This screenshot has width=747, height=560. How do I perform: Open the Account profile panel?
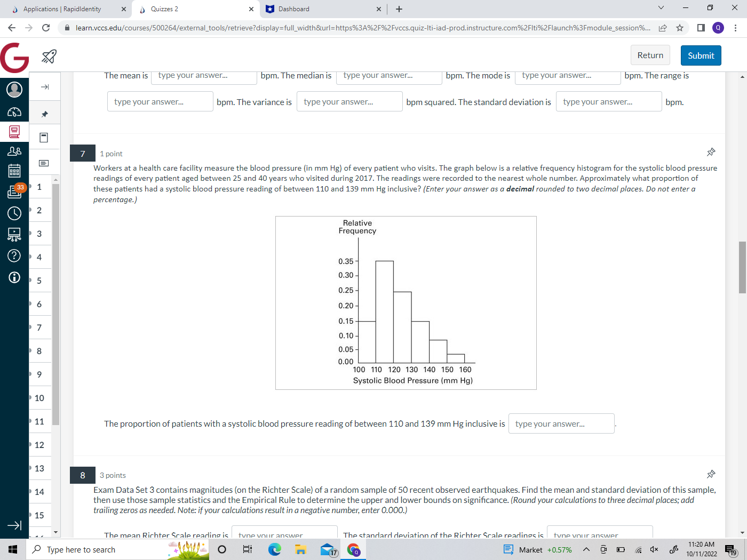(x=13, y=89)
